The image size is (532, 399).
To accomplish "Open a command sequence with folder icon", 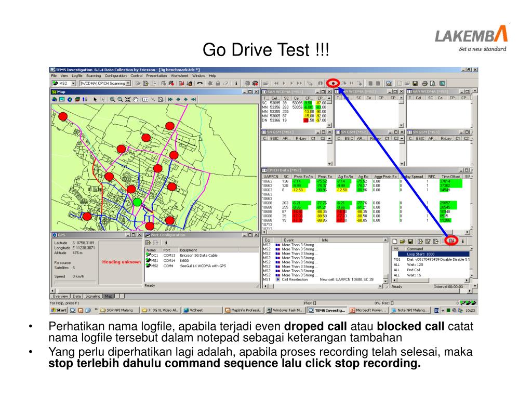I will click(x=403, y=241).
